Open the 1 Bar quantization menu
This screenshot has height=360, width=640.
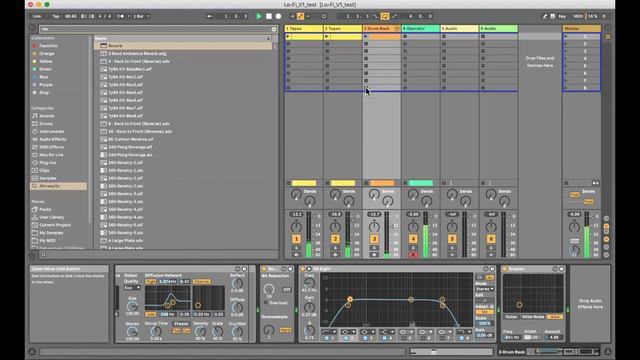[x=141, y=16]
